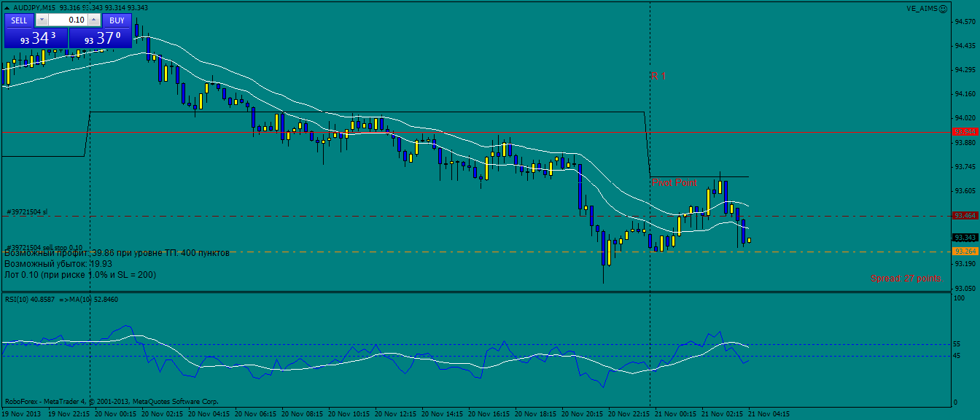
Task: Select the Pivot Point label
Action: coord(675,182)
